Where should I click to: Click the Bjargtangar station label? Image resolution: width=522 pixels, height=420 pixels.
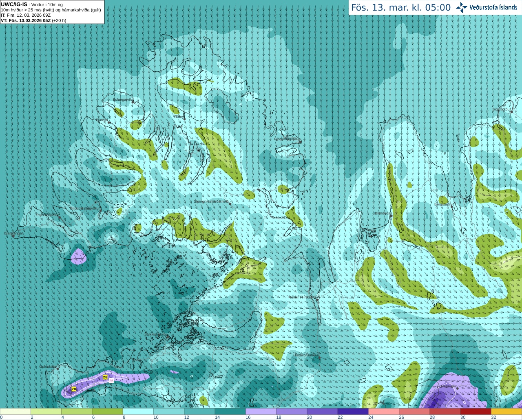click(14, 233)
